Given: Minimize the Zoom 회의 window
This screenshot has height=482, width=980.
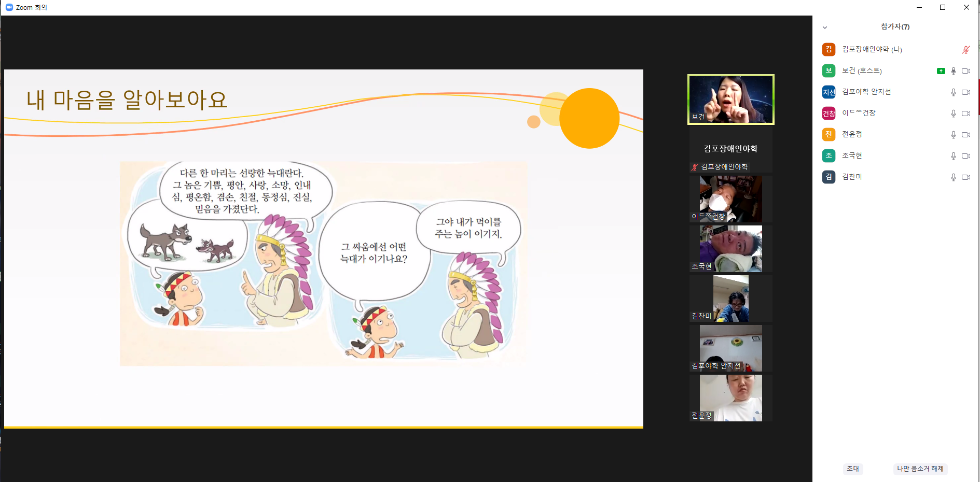Looking at the screenshot, I should click(x=919, y=7).
